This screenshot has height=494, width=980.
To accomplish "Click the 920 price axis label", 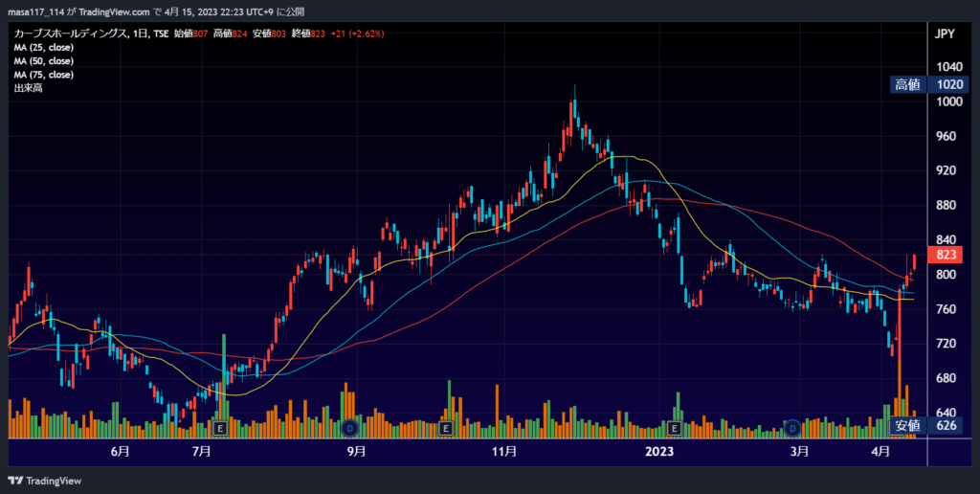I will click(x=948, y=170).
